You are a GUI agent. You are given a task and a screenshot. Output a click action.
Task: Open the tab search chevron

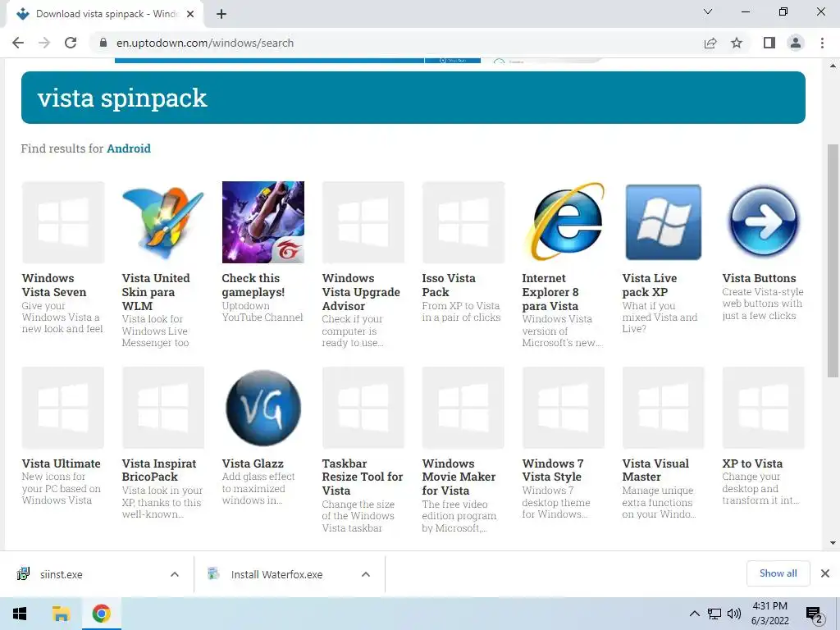point(708,11)
